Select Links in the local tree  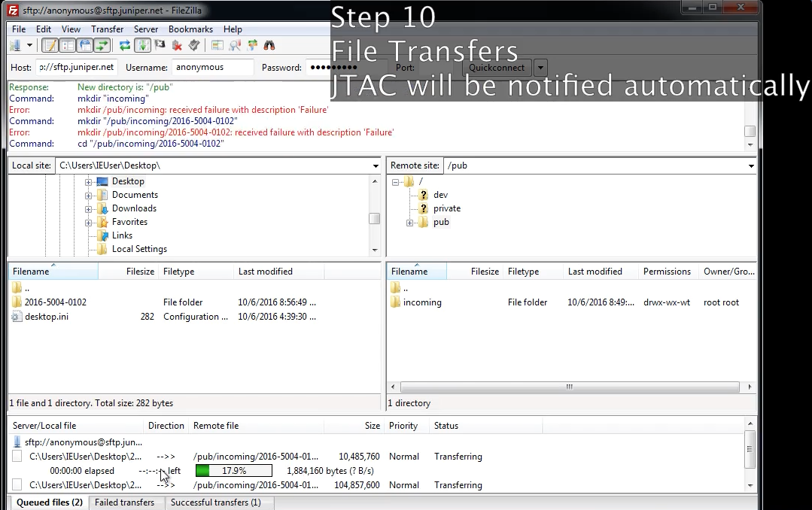[x=122, y=235]
